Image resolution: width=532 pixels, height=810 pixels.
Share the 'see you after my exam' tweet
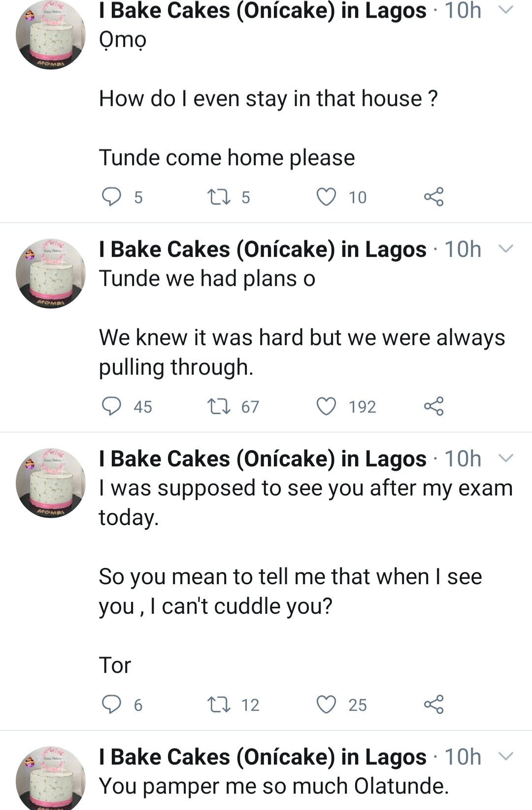[433, 704]
